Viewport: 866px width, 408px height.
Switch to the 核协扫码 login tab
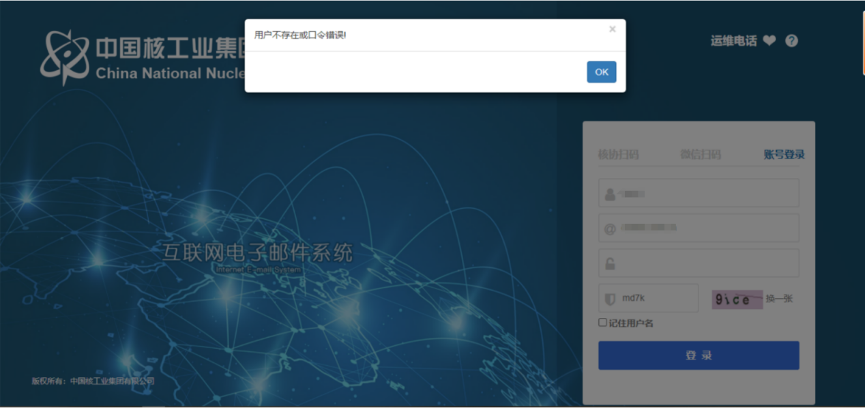click(x=618, y=155)
